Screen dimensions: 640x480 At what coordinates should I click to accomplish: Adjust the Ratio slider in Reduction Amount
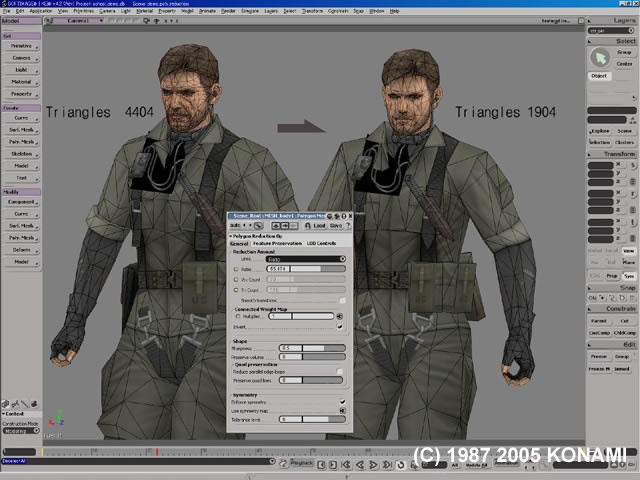click(x=306, y=269)
